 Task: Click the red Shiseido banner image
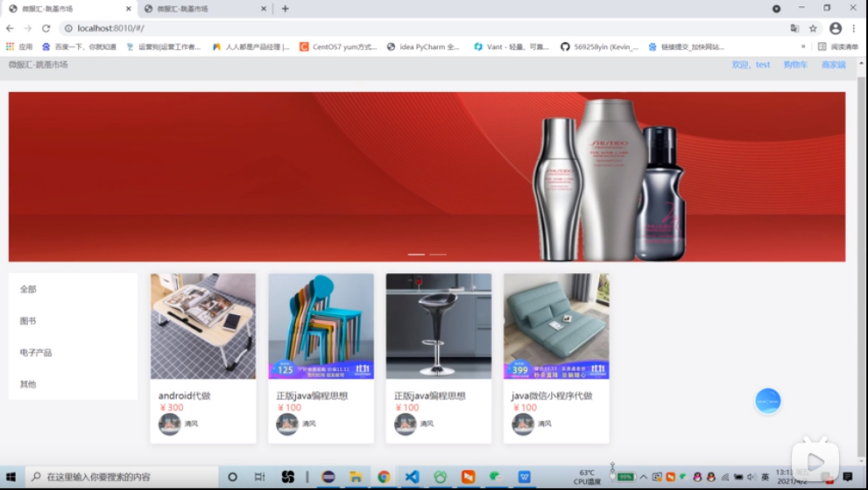point(427,177)
